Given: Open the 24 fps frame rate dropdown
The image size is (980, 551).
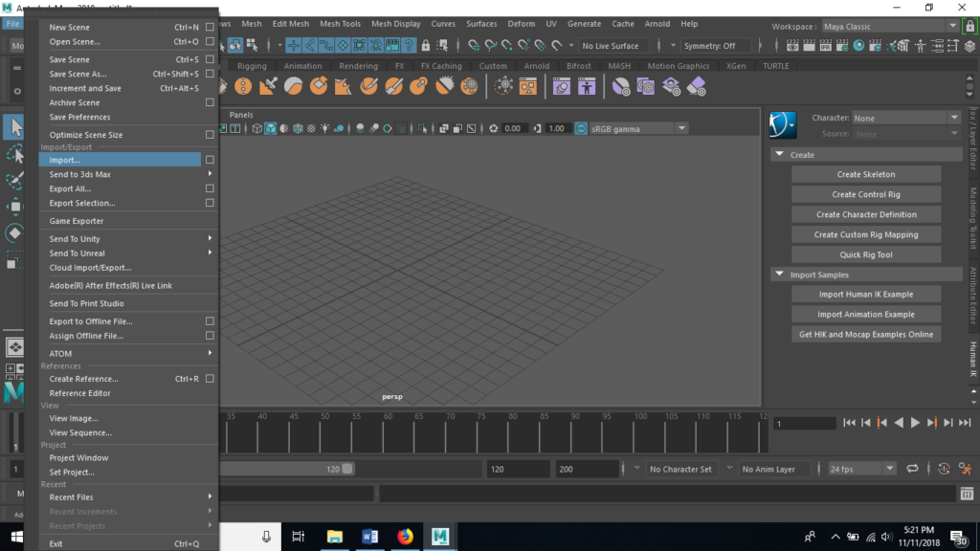Looking at the screenshot, I should (x=862, y=469).
